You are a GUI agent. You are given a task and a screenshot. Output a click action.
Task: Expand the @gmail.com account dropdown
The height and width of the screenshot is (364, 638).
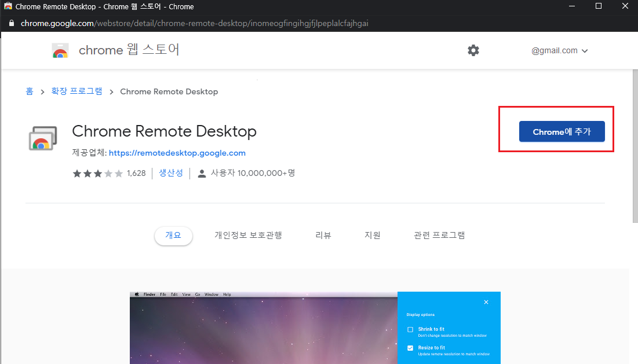coord(559,51)
